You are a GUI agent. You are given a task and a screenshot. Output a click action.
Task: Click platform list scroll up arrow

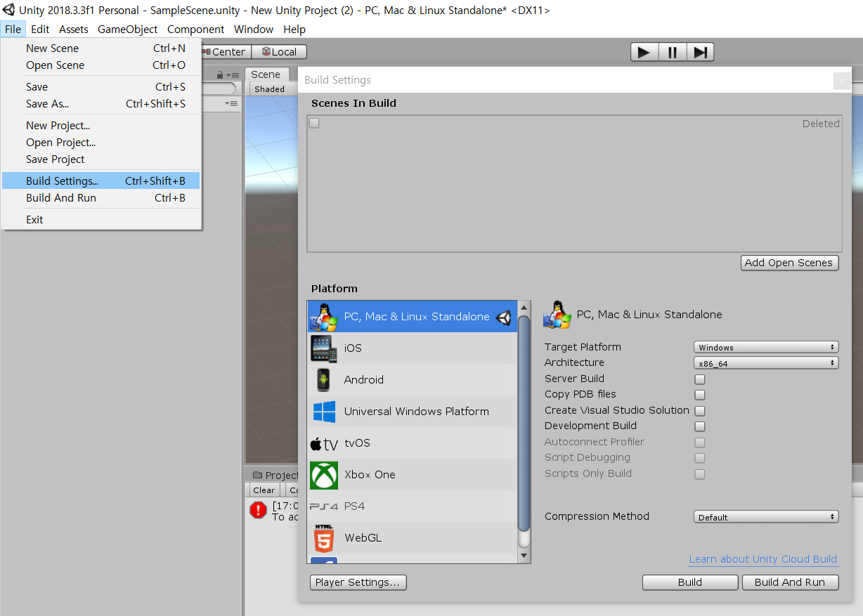click(x=524, y=308)
